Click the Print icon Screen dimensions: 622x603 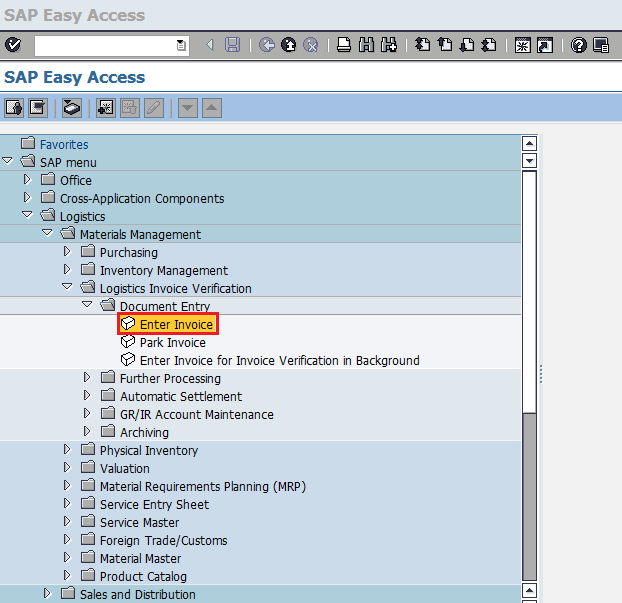344,45
